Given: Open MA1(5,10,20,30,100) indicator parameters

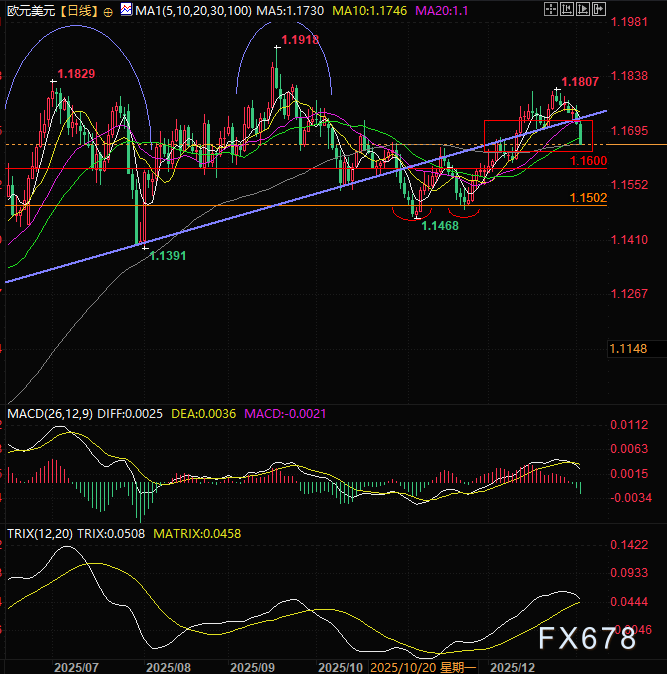Looking at the screenshot, I should coord(192,11).
